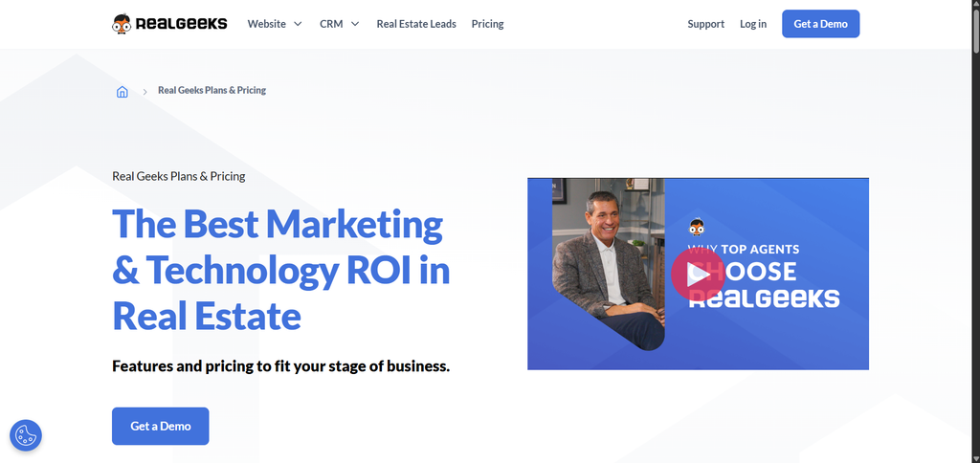Open the Pricing page link

[x=487, y=24]
